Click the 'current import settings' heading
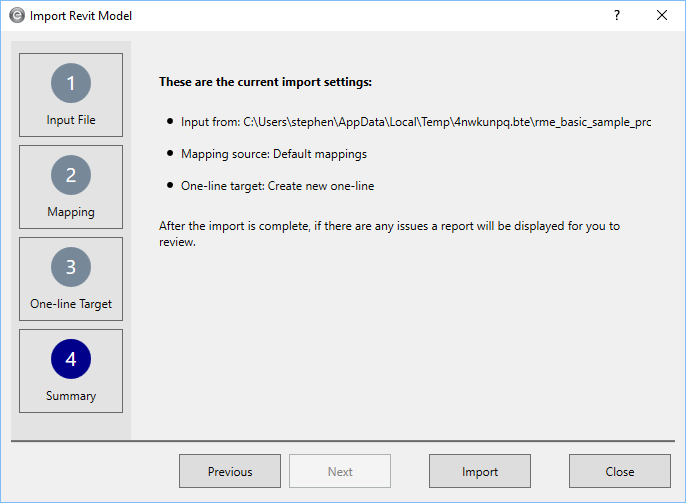 tap(265, 82)
